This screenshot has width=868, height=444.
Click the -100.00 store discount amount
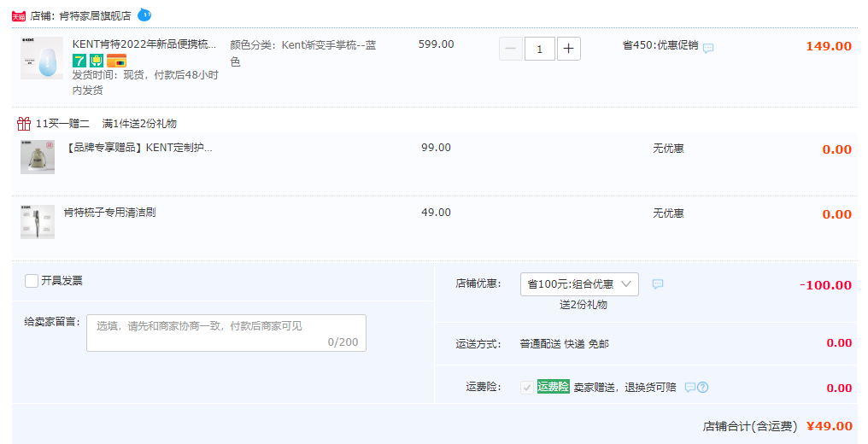825,285
